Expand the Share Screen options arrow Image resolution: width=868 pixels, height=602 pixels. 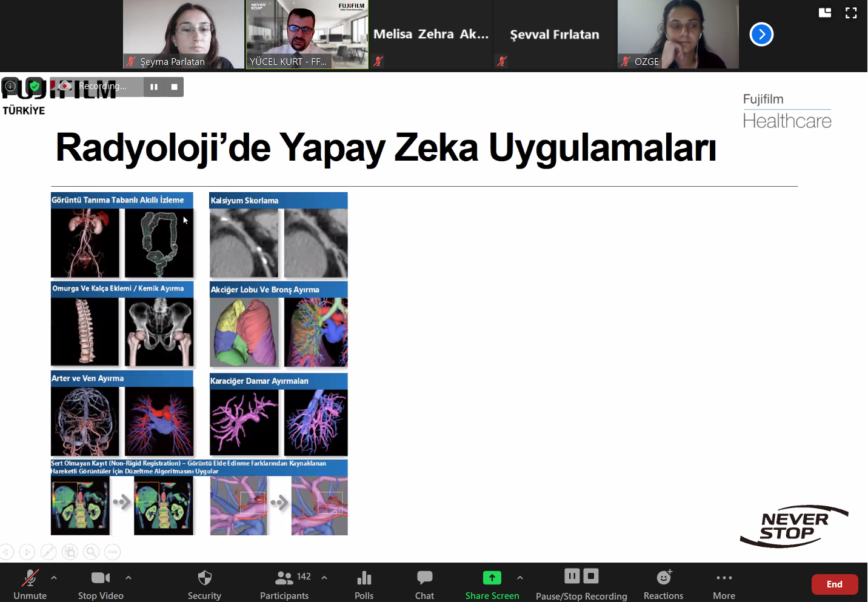[520, 578]
